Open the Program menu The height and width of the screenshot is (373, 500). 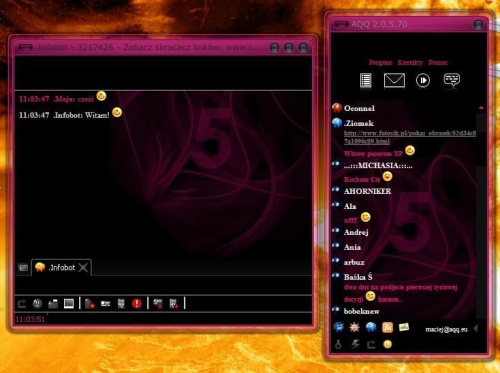click(x=381, y=62)
